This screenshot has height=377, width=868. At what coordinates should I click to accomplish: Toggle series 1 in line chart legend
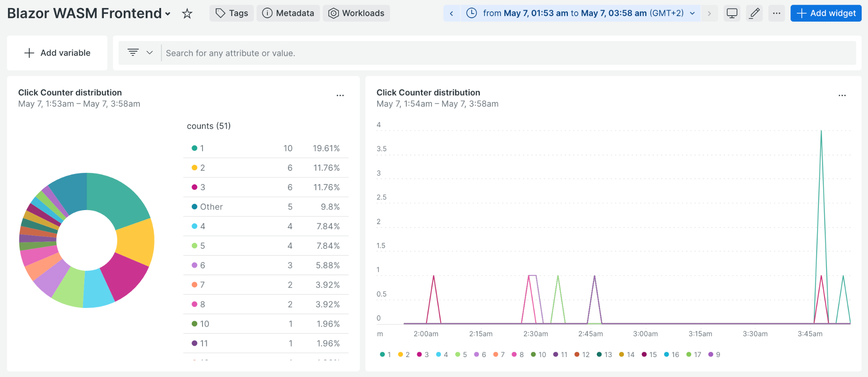pos(386,355)
